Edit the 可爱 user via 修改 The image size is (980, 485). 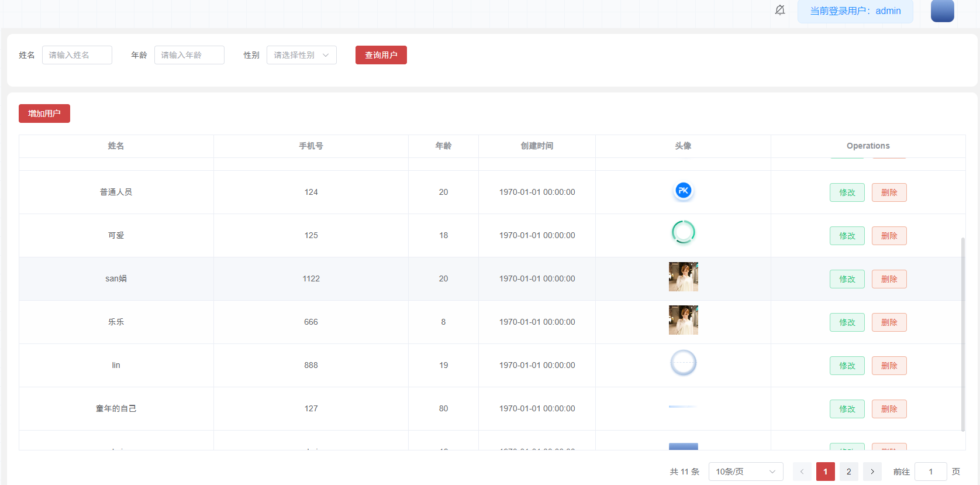pos(847,236)
